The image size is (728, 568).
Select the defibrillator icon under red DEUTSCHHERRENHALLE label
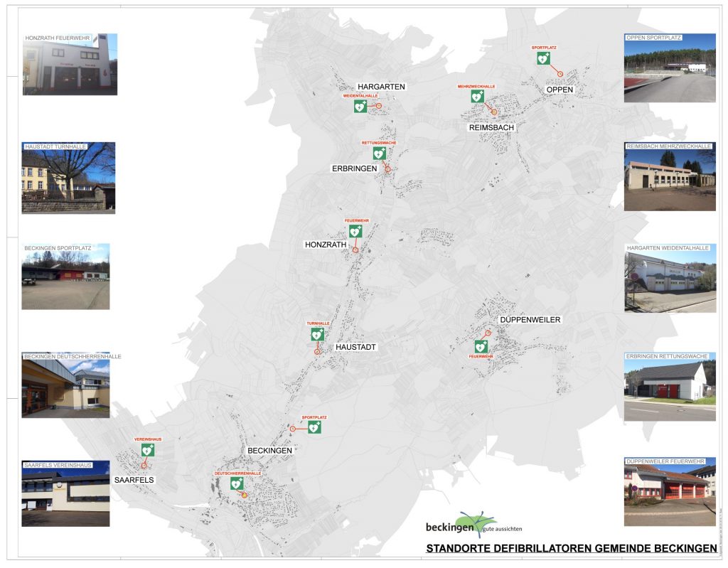[237, 483]
